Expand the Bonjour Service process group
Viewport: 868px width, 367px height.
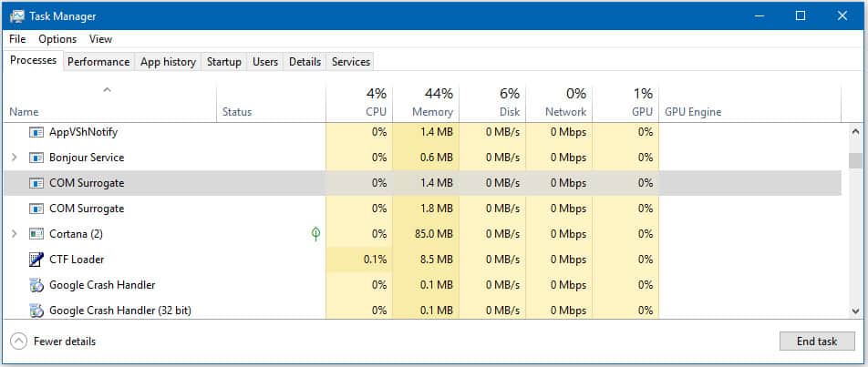[x=15, y=158]
